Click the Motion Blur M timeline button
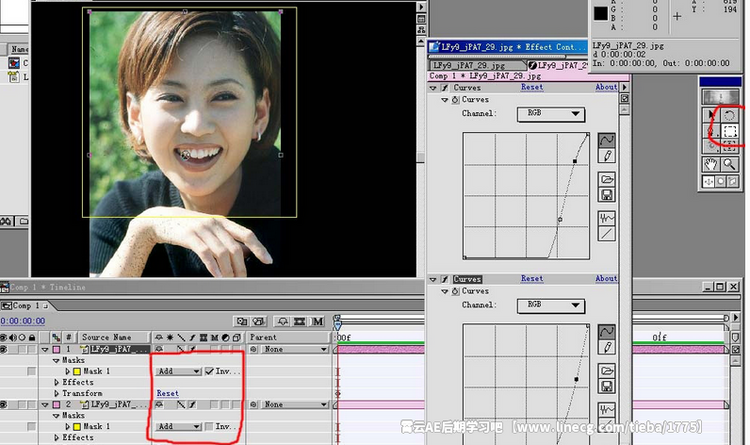Screen dimensions: 750x445 pos(318,321)
